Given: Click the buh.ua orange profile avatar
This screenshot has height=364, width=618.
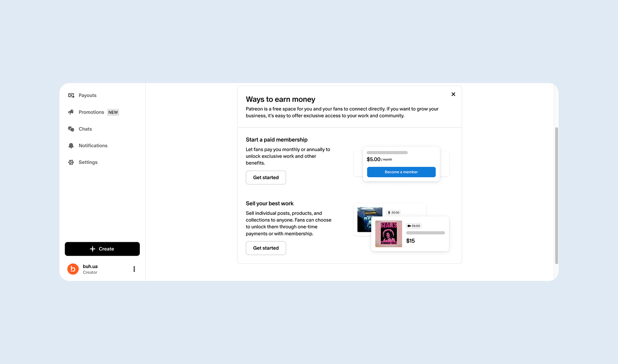Looking at the screenshot, I should [x=73, y=269].
